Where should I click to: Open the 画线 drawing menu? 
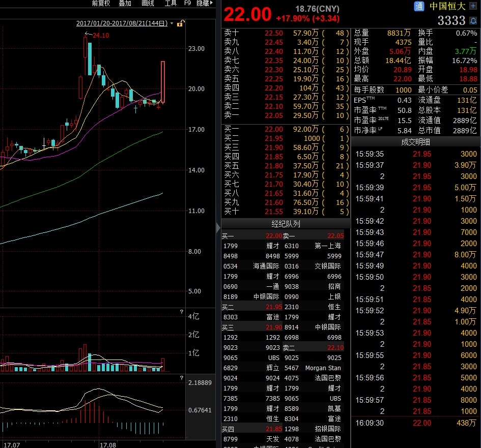(x=148, y=4)
